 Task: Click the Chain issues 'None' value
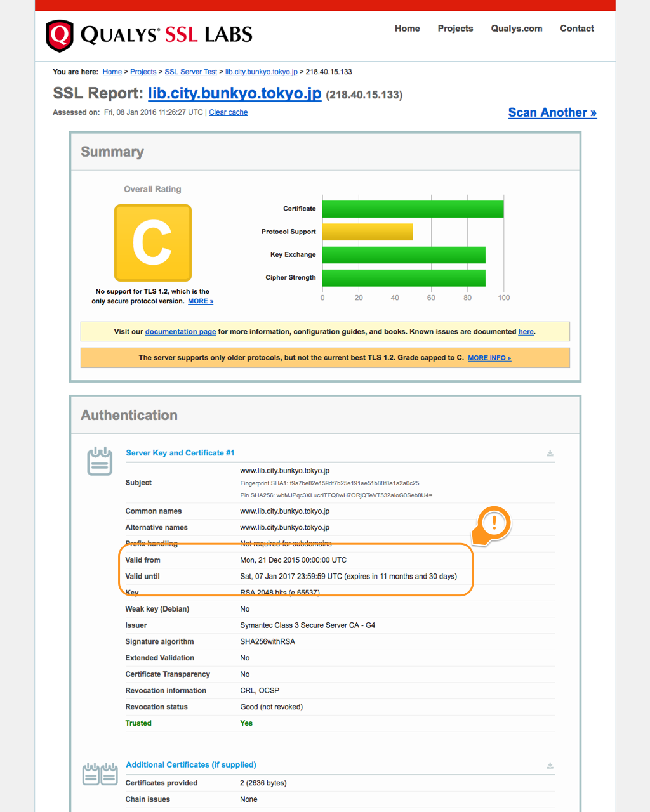[x=249, y=799]
